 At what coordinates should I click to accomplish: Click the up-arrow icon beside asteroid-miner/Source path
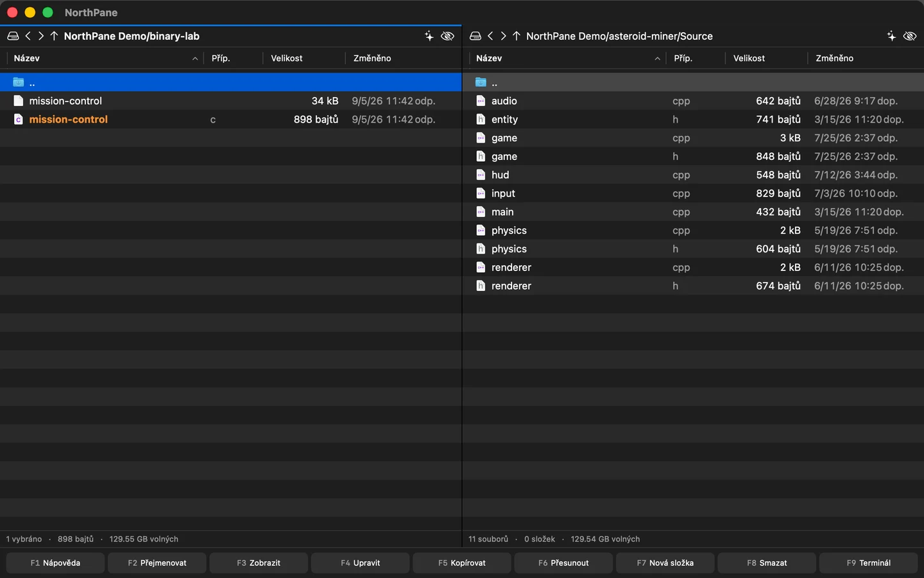pyautogui.click(x=517, y=36)
